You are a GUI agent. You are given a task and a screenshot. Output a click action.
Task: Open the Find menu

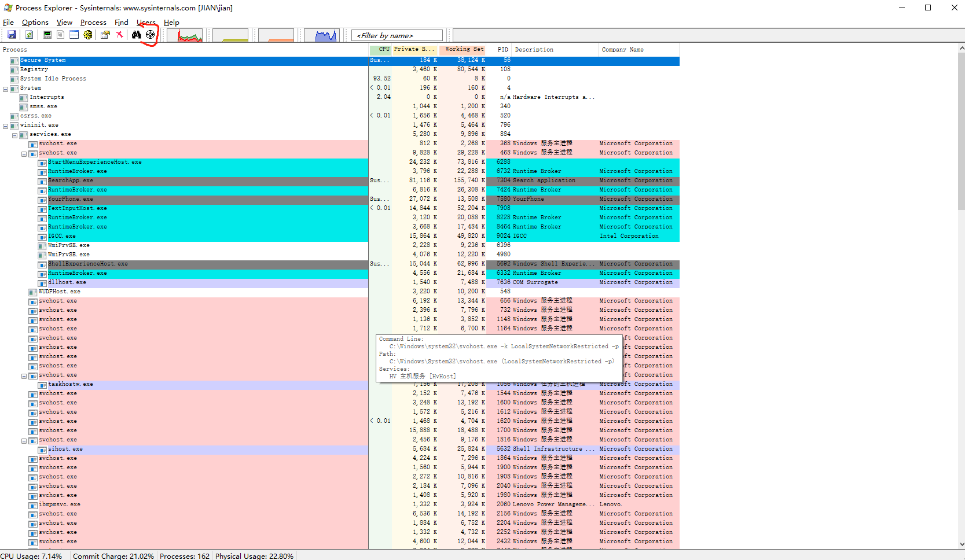(122, 23)
